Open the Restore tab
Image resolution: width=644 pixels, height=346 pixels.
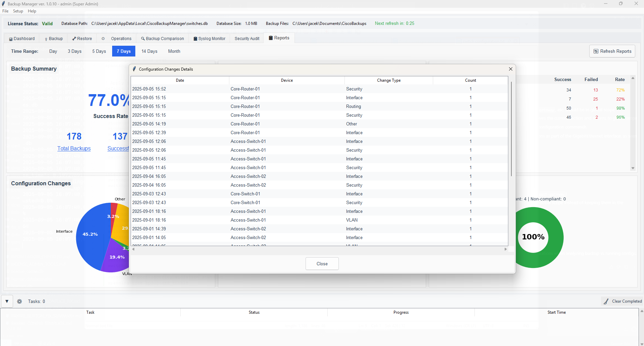(x=82, y=39)
